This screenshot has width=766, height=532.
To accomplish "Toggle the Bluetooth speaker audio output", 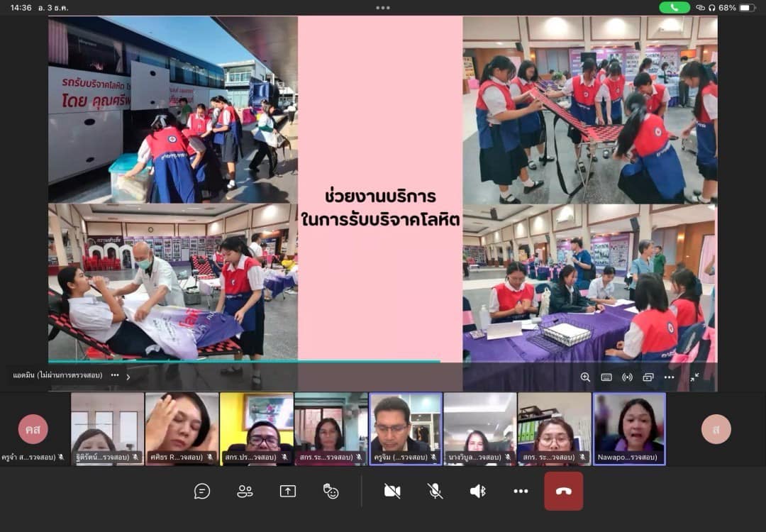I will [478, 491].
